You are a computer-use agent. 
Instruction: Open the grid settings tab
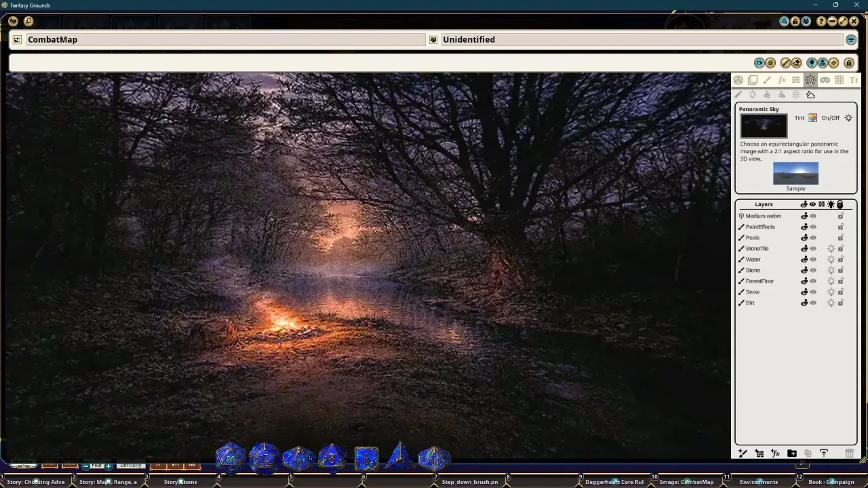pyautogui.click(x=840, y=80)
